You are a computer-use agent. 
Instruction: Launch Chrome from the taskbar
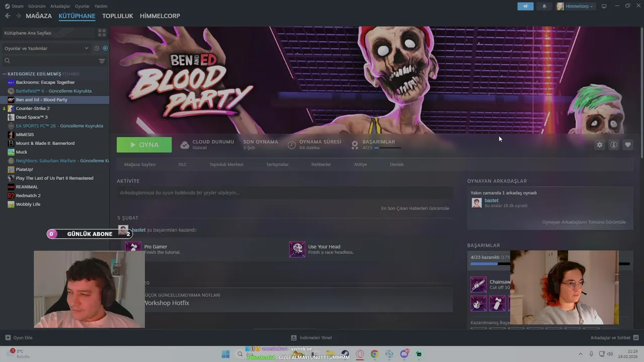click(x=374, y=354)
